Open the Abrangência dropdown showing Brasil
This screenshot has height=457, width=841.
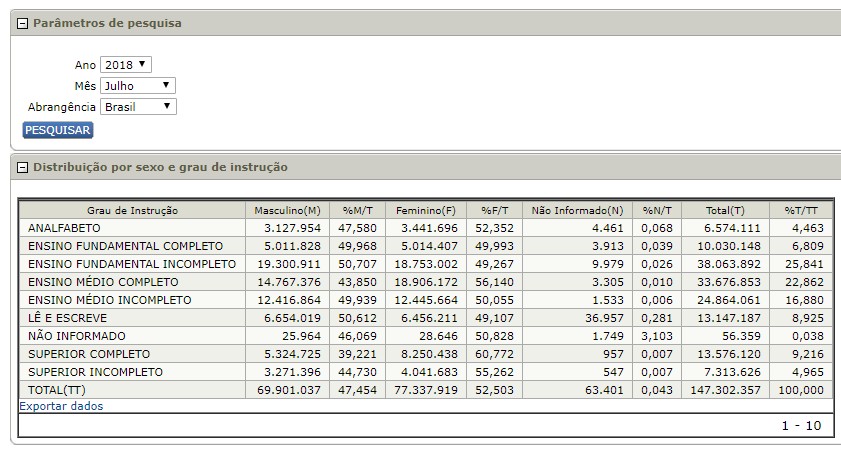[138, 106]
